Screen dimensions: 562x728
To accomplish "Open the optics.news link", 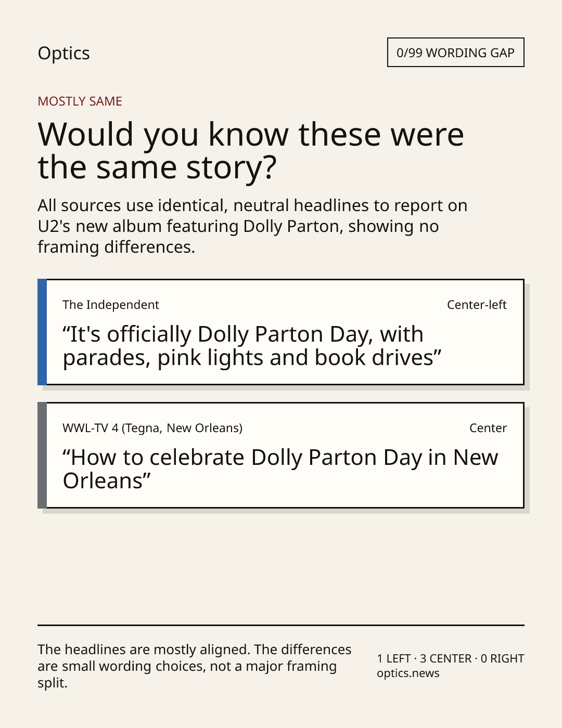I will (408, 673).
